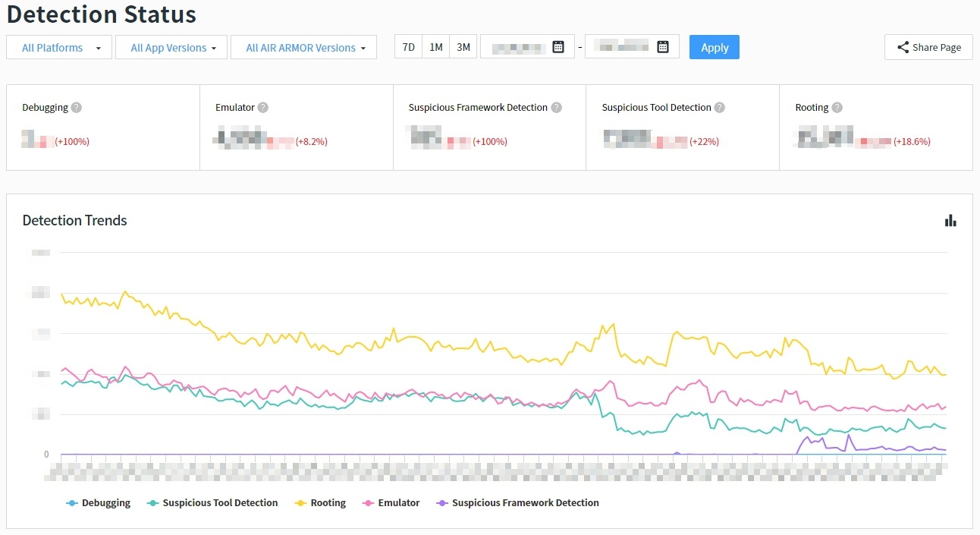Click the start date input field
Viewport: 980px width, 535px height.
click(x=519, y=47)
